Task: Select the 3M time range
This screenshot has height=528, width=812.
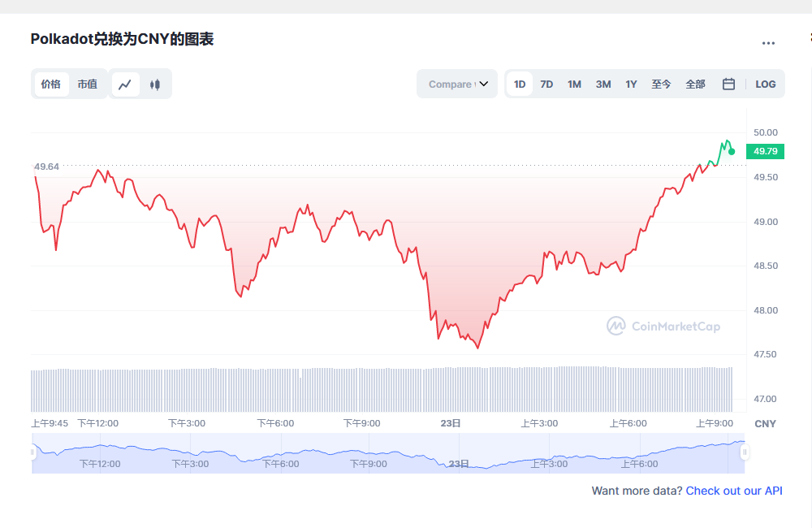Action: [603, 84]
